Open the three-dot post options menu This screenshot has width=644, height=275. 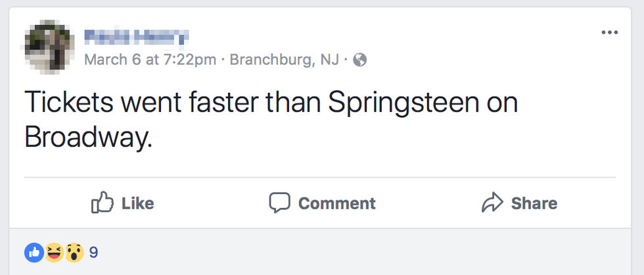[x=610, y=33]
